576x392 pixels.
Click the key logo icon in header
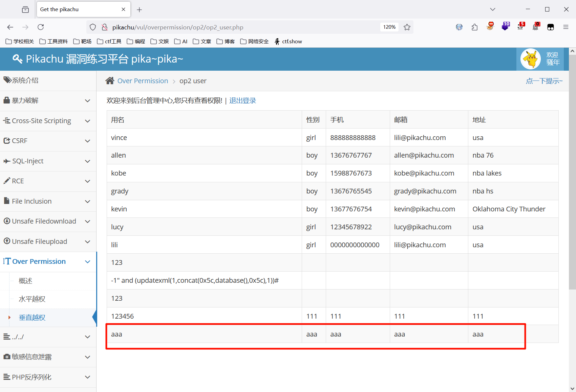point(17,59)
